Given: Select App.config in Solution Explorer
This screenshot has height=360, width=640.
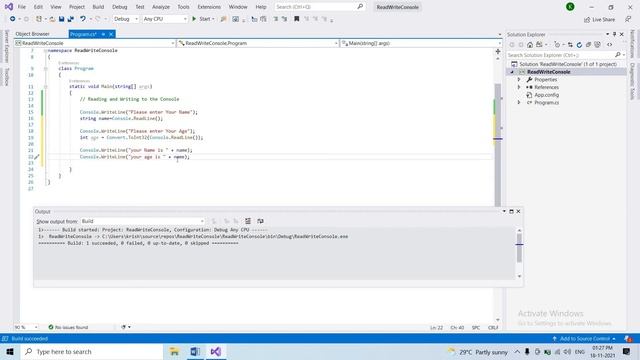Looking at the screenshot, I should (x=547, y=95).
